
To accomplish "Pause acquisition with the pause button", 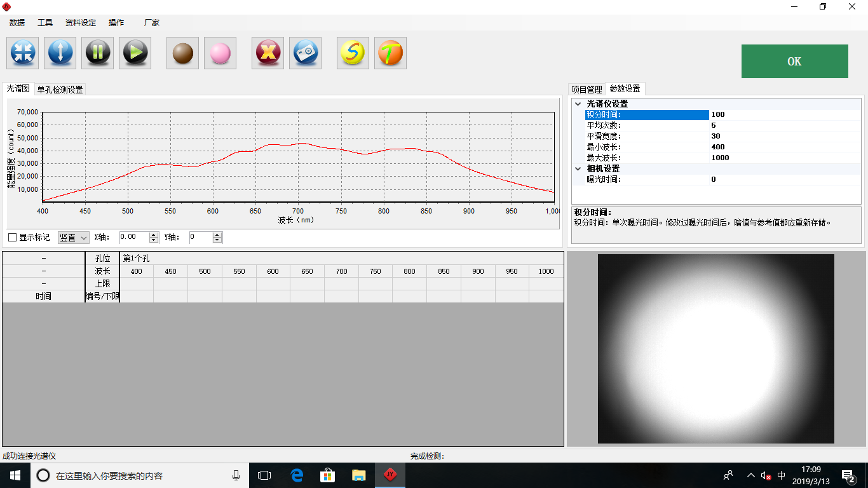I will (x=98, y=53).
